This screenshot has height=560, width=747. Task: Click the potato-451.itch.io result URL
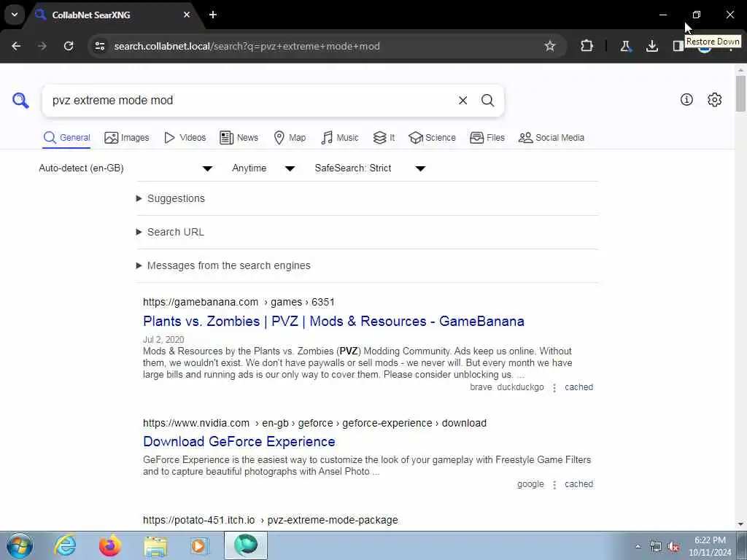[x=270, y=520]
